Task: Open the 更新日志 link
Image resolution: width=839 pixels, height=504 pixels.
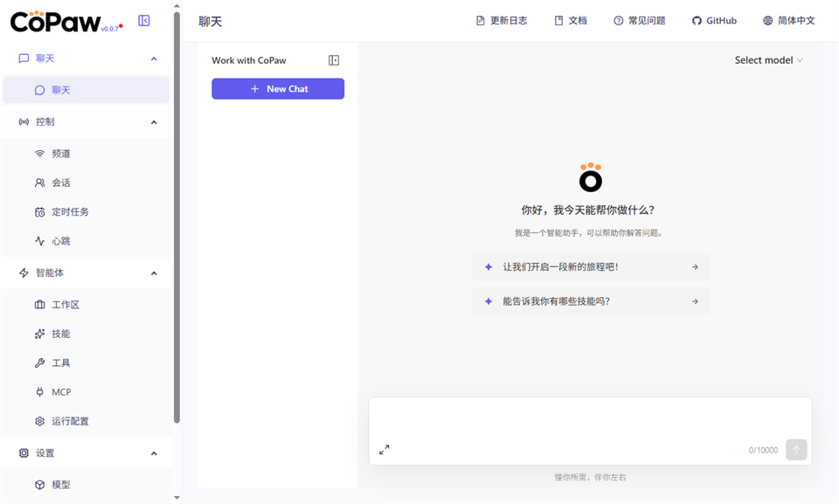Action: pyautogui.click(x=502, y=20)
